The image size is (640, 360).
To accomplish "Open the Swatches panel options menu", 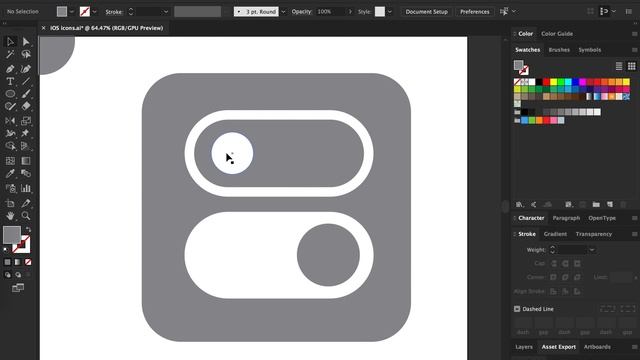I will [x=634, y=50].
